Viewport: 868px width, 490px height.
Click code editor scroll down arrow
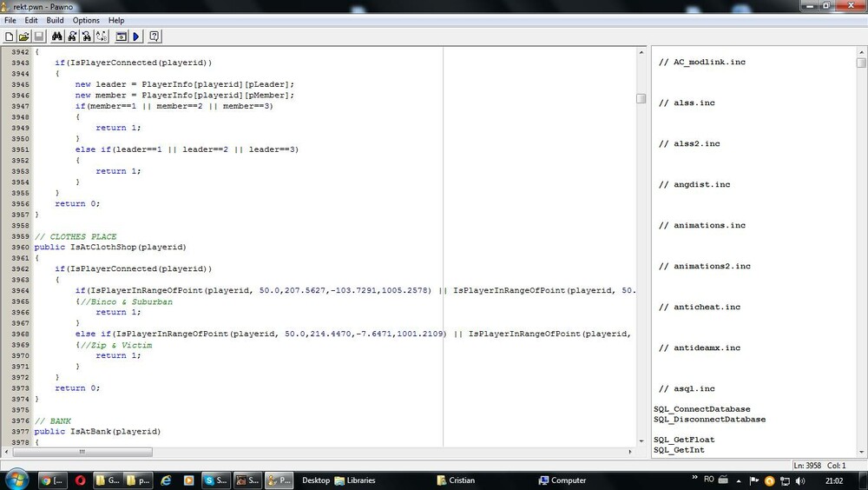(641, 441)
